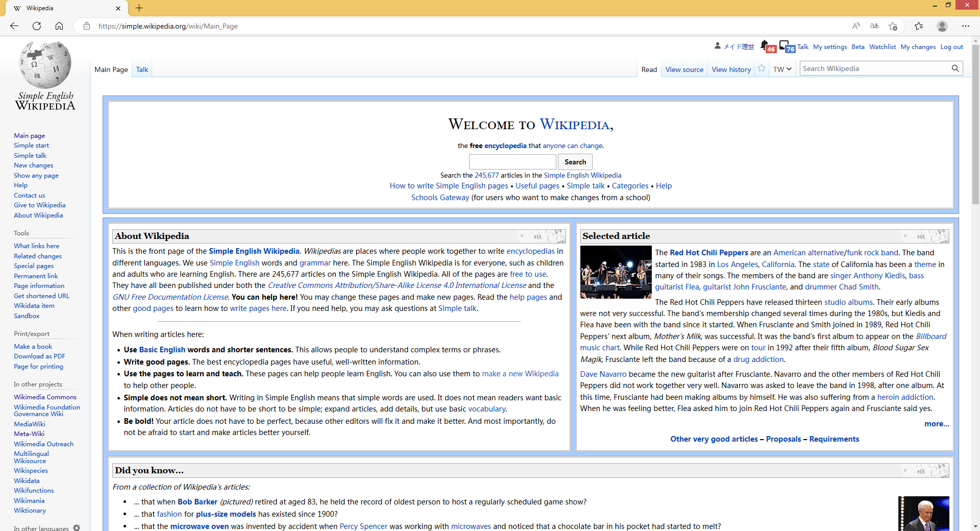980x531 pixels.
Task: Open the Requirements link under selected article
Action: (834, 439)
